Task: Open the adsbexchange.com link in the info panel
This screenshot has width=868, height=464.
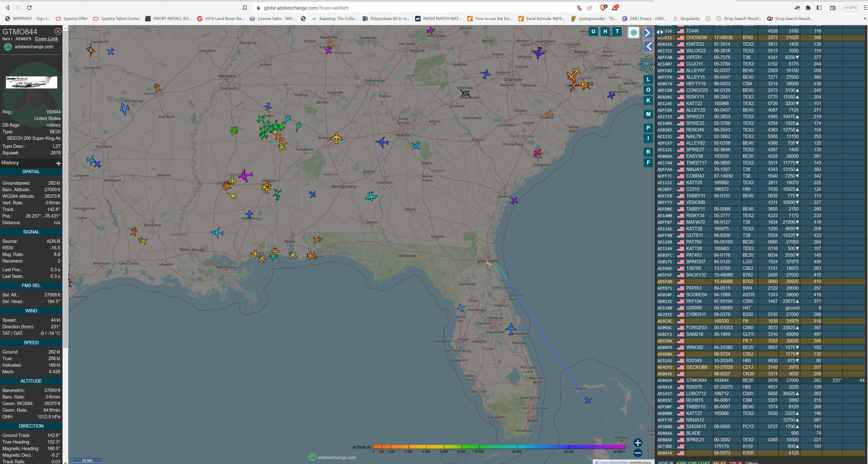Action: [34, 47]
